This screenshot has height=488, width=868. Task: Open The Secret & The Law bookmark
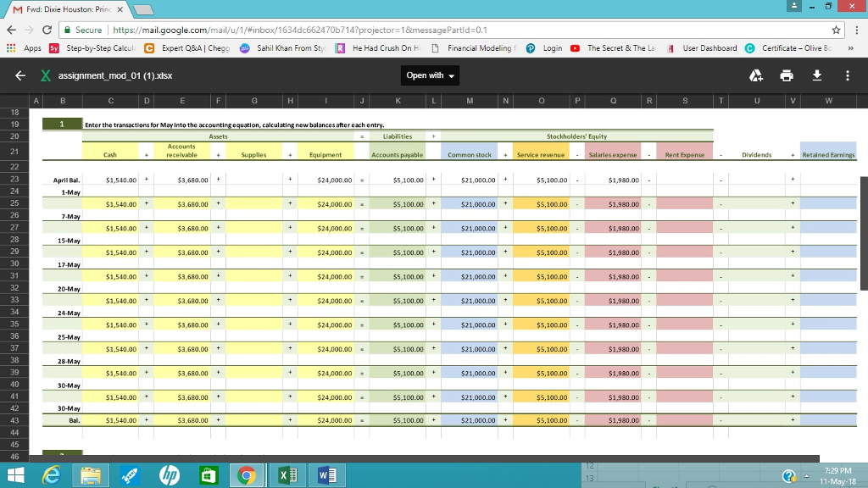[613, 48]
